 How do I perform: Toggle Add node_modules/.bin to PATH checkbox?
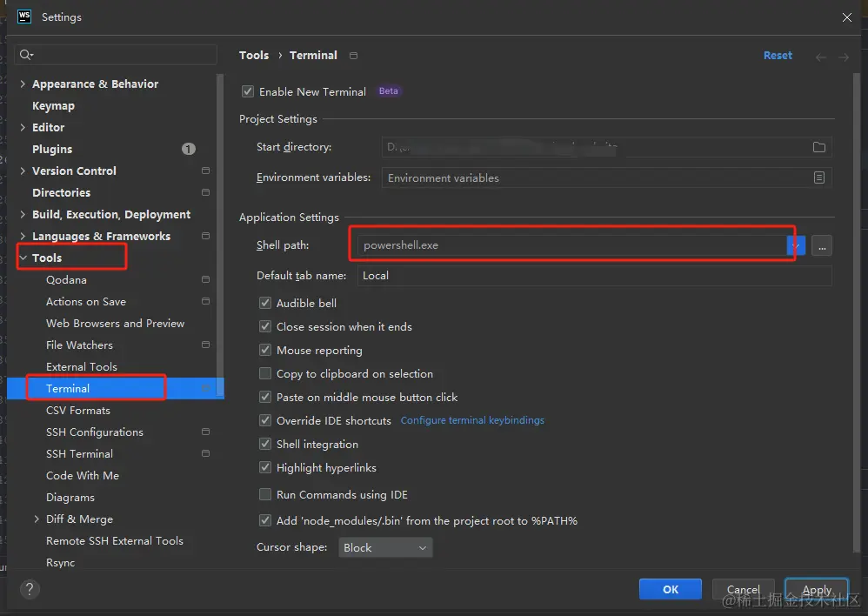265,520
